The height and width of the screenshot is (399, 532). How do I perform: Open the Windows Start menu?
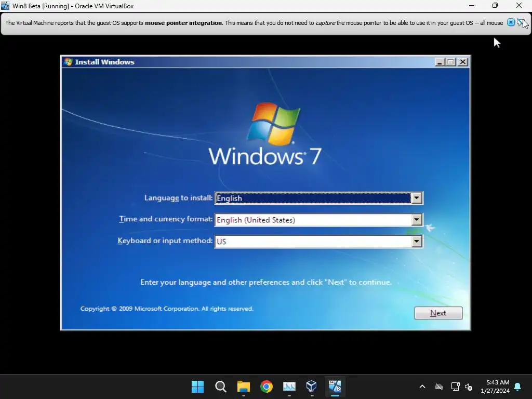[x=197, y=387]
